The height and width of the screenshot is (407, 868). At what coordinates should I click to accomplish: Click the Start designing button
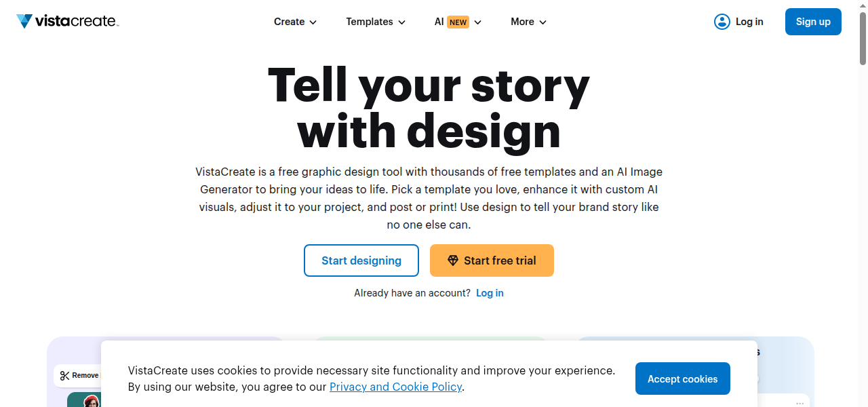(361, 260)
